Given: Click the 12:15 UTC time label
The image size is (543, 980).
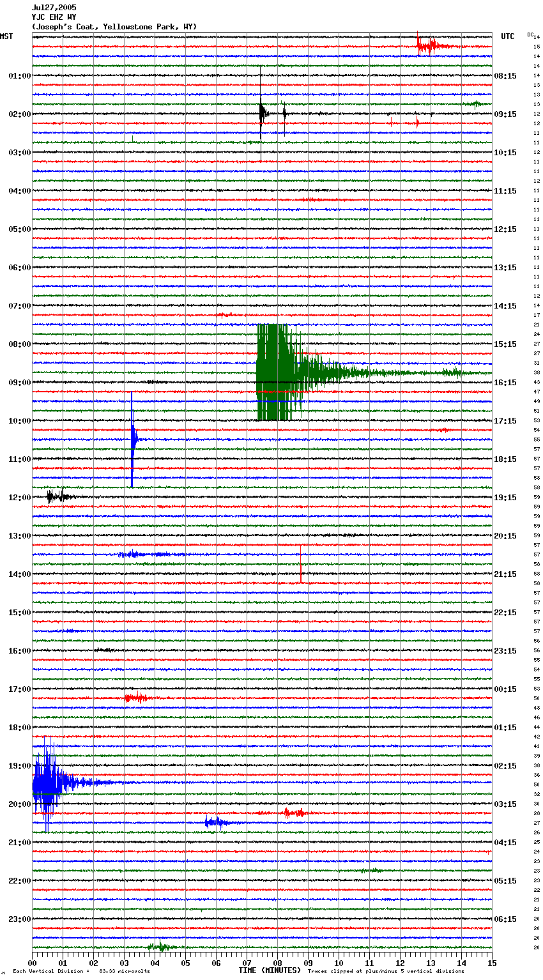Looking at the screenshot, I should click(x=505, y=229).
